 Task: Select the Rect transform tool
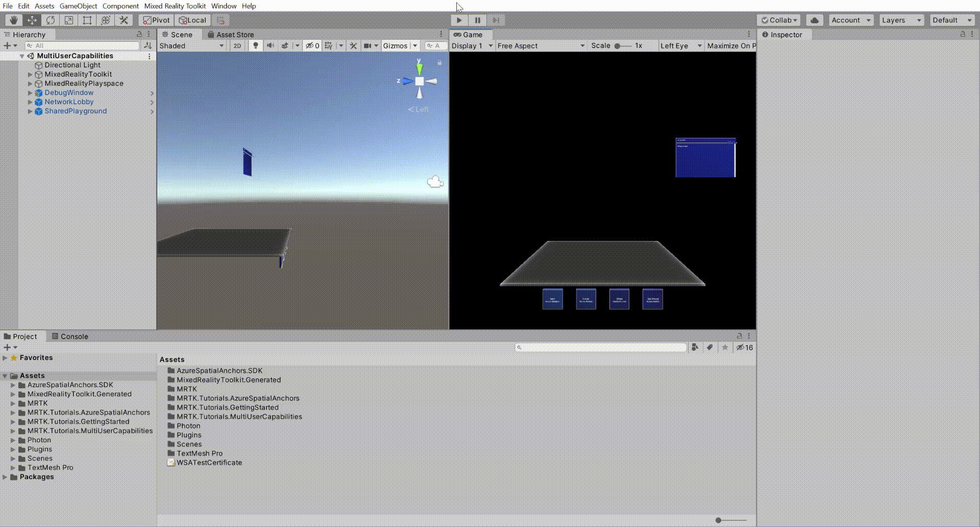click(87, 20)
